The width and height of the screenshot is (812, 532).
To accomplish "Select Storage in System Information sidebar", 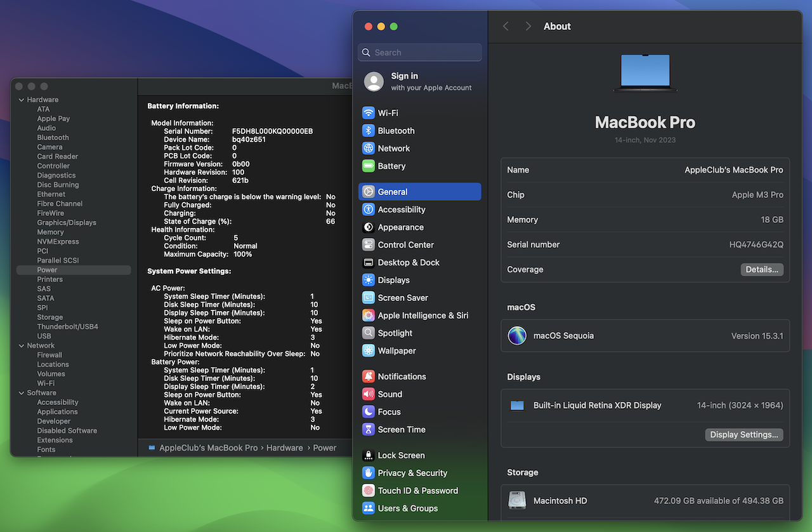I will [49, 317].
